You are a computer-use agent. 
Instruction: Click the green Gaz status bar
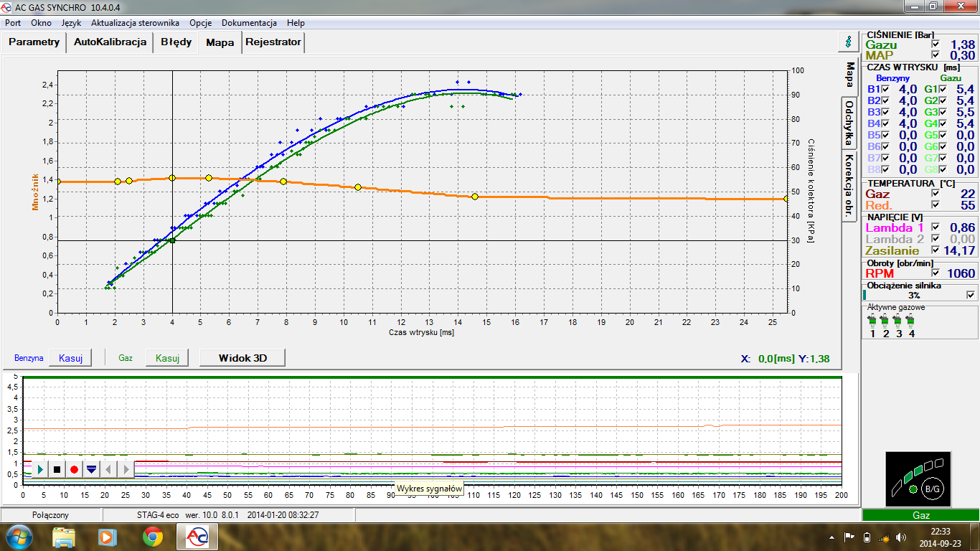(x=920, y=515)
